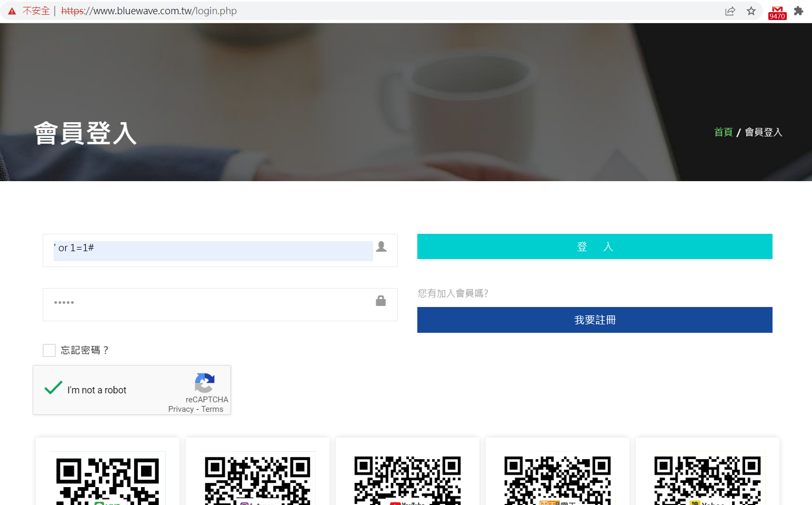The image size is (812, 505).
Task: Click the 會員登入 breadcrumb text
Action: (x=764, y=132)
